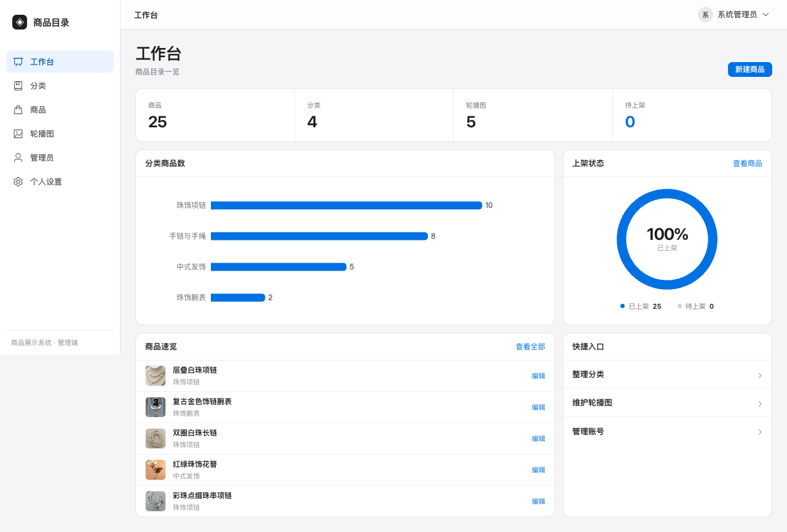Expand the 维护轮播图 shortcut chevron
Screen dimensions: 787x532
(x=760, y=403)
